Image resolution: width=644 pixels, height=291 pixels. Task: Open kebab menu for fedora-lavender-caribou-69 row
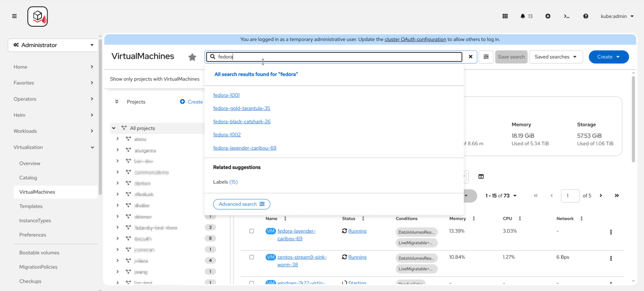610,232
